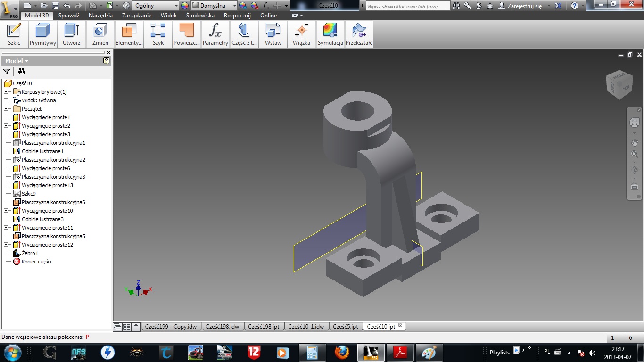The width and height of the screenshot is (644, 362).
Task: Switch to the Sprawdź ribbon tab
Action: [69, 16]
